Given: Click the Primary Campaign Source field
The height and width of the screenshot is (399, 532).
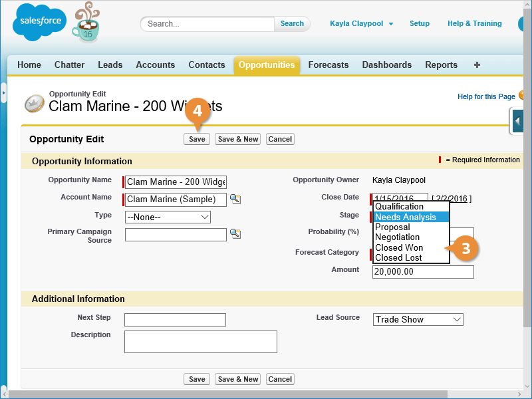Looking at the screenshot, I should pyautogui.click(x=176, y=235).
